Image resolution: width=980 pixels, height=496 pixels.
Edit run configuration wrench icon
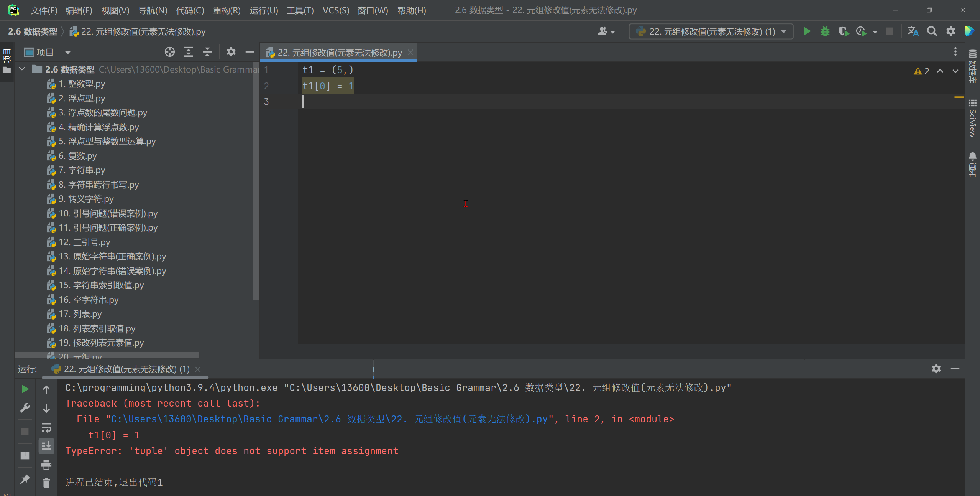(25, 408)
